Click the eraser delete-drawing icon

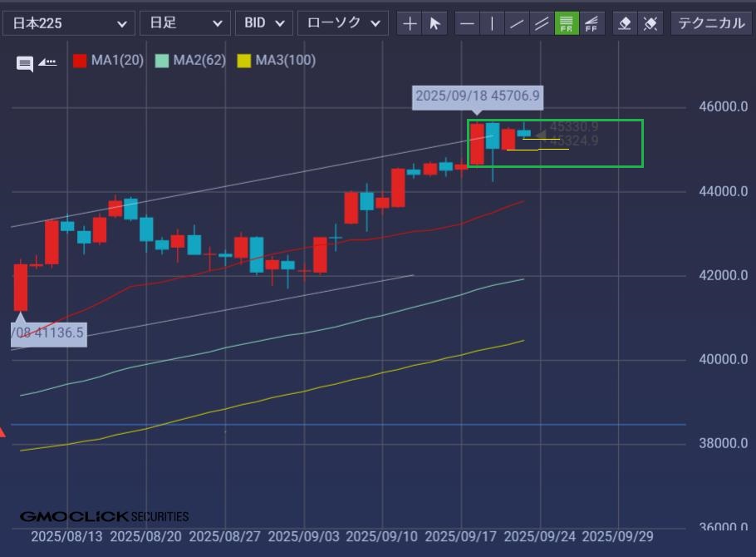[626, 23]
